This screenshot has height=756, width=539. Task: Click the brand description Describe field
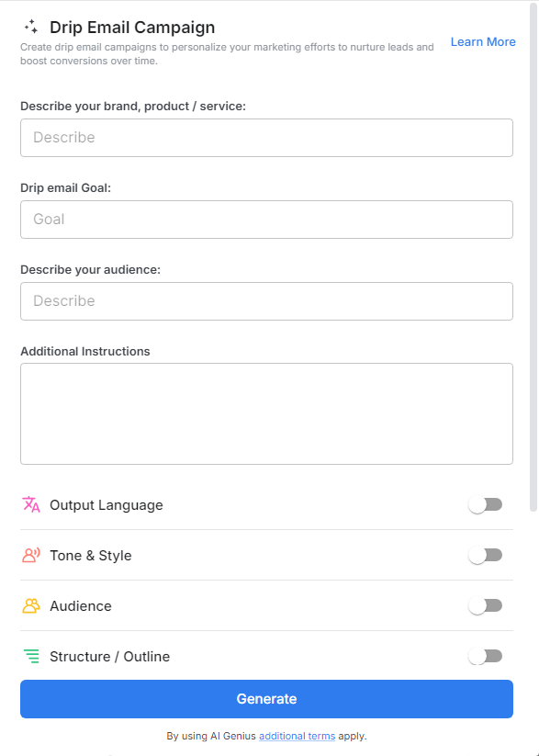point(266,137)
